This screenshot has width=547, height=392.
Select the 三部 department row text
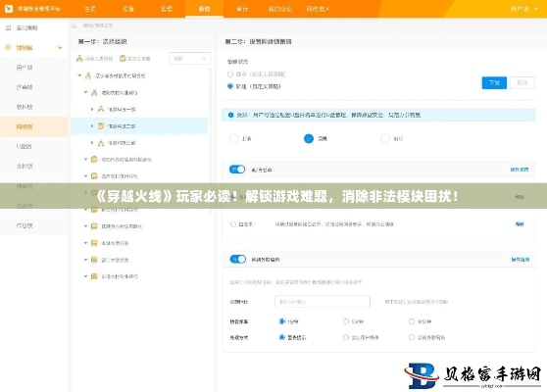point(122,143)
